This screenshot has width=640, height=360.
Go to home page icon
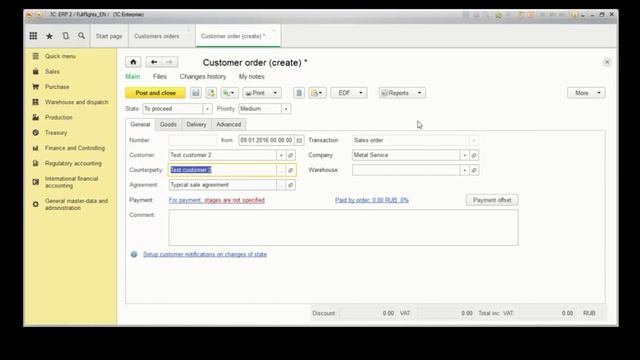[133, 62]
